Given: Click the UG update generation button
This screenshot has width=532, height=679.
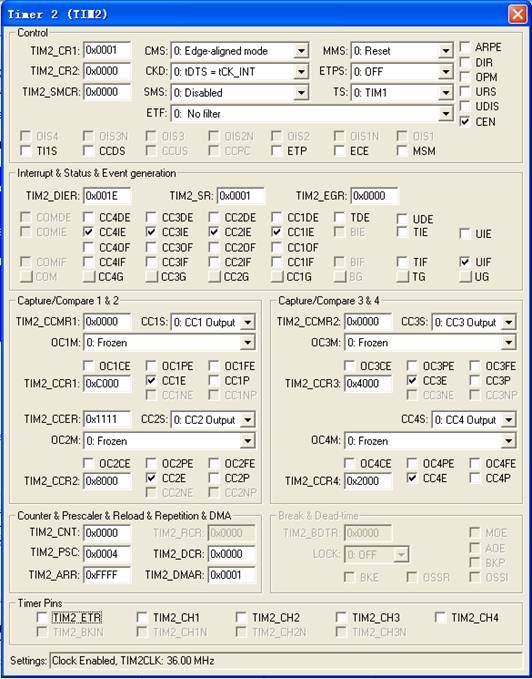Looking at the screenshot, I should point(465,277).
